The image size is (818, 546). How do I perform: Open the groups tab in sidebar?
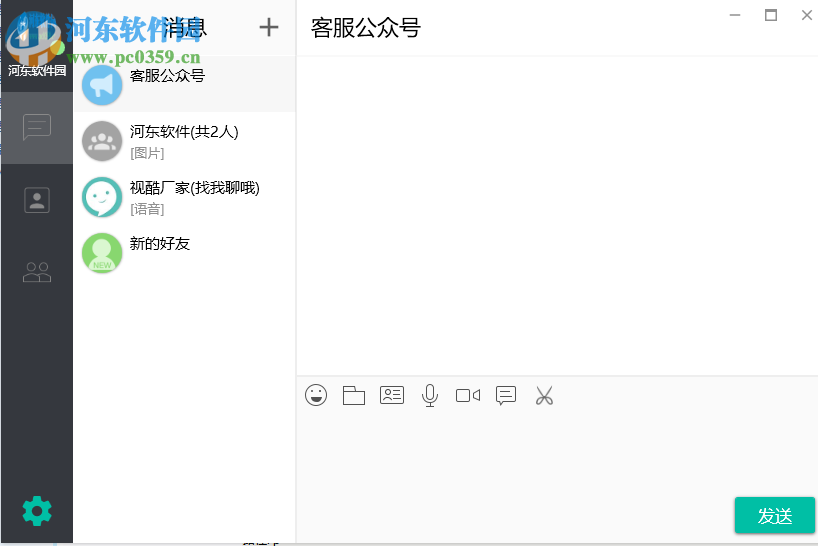coord(37,272)
